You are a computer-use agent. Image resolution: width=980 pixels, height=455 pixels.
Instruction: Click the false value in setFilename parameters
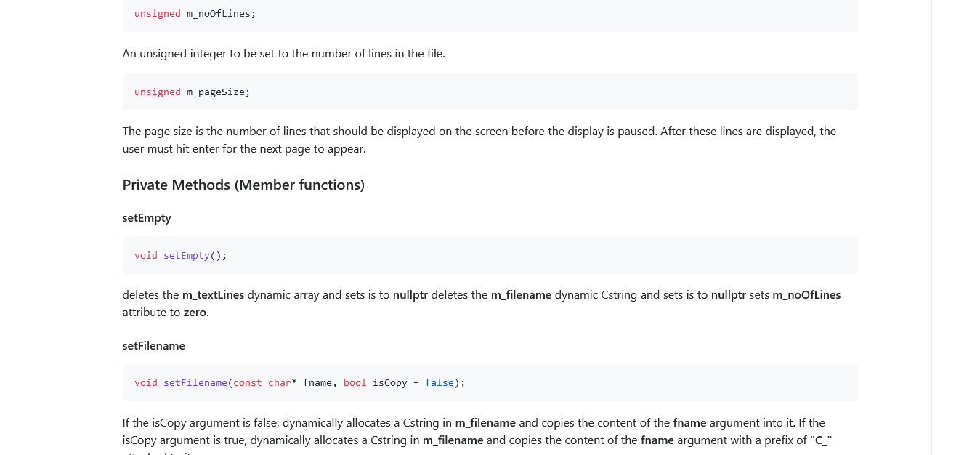(439, 382)
